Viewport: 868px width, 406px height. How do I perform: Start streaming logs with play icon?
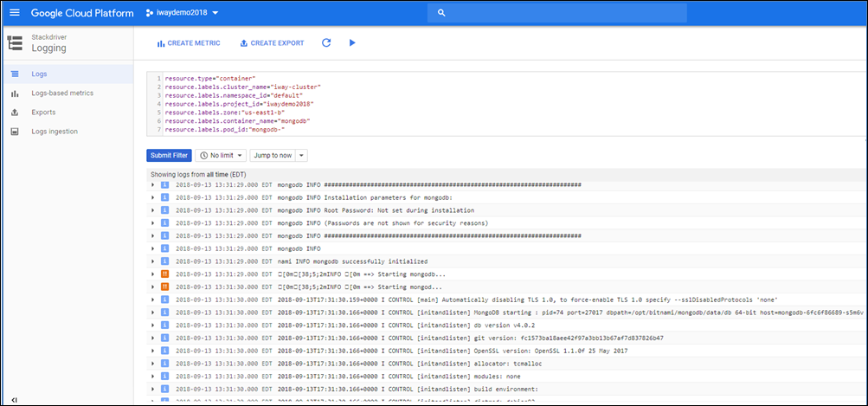click(x=352, y=42)
